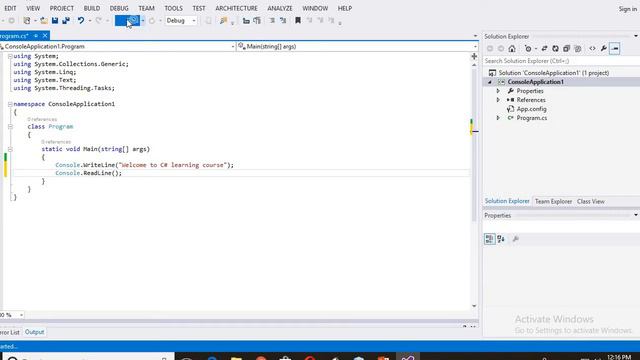Select the Program.cs editor tab
The height and width of the screenshot is (360, 640).
click(x=14, y=36)
